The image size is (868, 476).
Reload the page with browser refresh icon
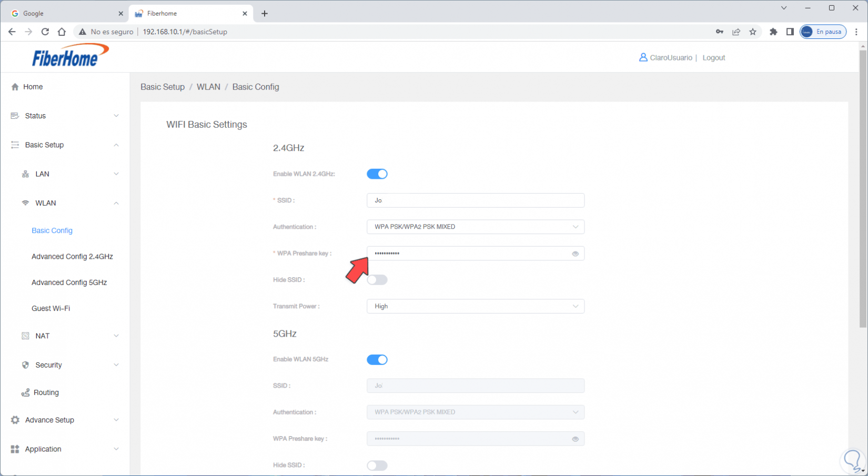pos(45,32)
